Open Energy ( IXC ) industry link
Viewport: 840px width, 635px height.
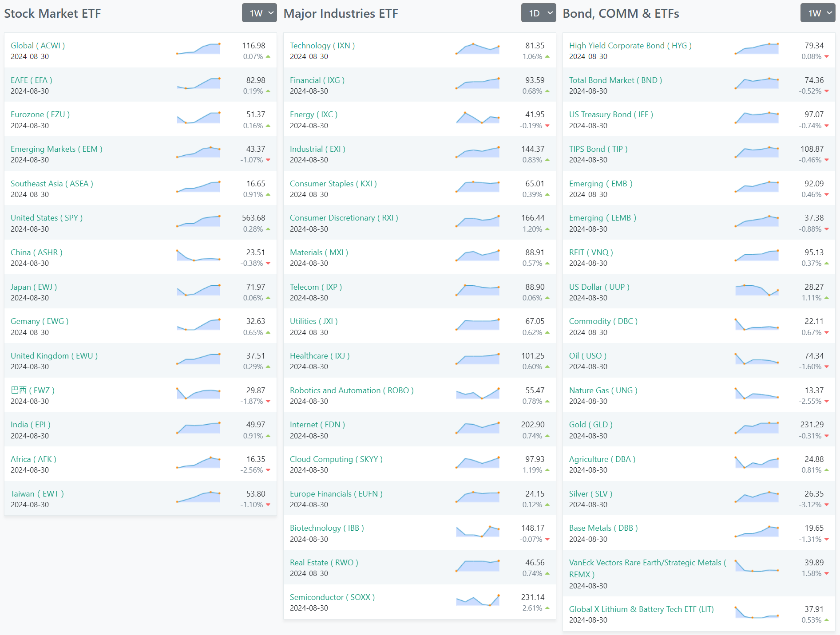pyautogui.click(x=313, y=114)
